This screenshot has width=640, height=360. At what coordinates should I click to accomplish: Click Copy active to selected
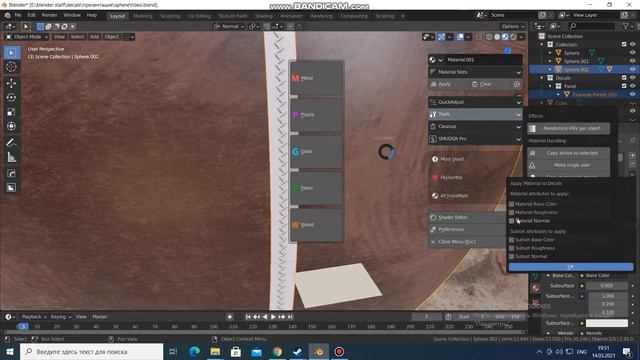point(569,153)
